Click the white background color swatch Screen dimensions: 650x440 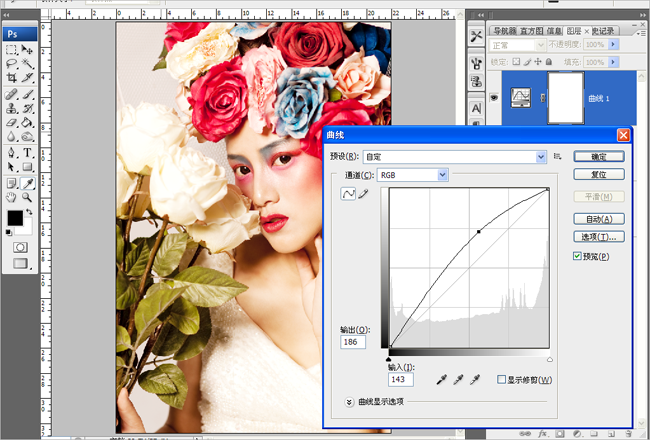pyautogui.click(x=27, y=229)
